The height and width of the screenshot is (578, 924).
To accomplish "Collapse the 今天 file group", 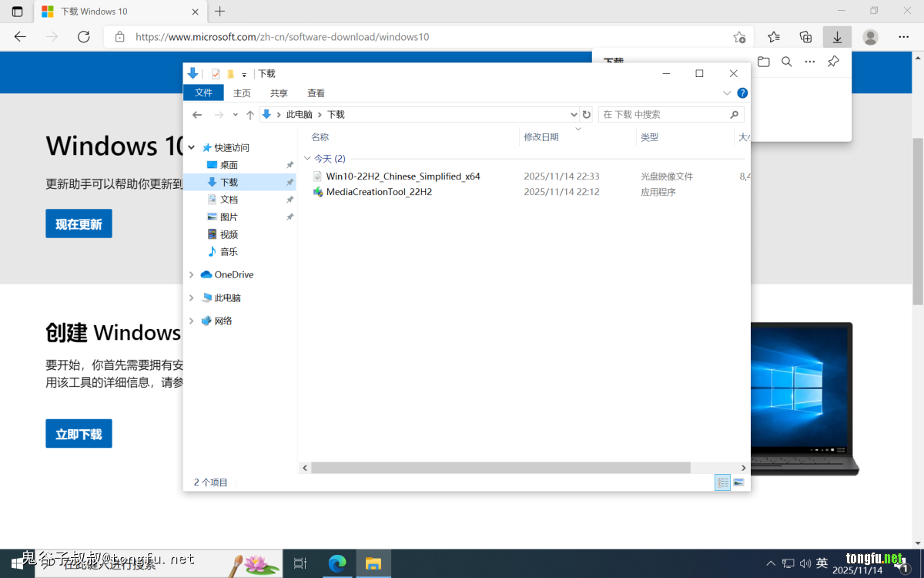I will 308,159.
